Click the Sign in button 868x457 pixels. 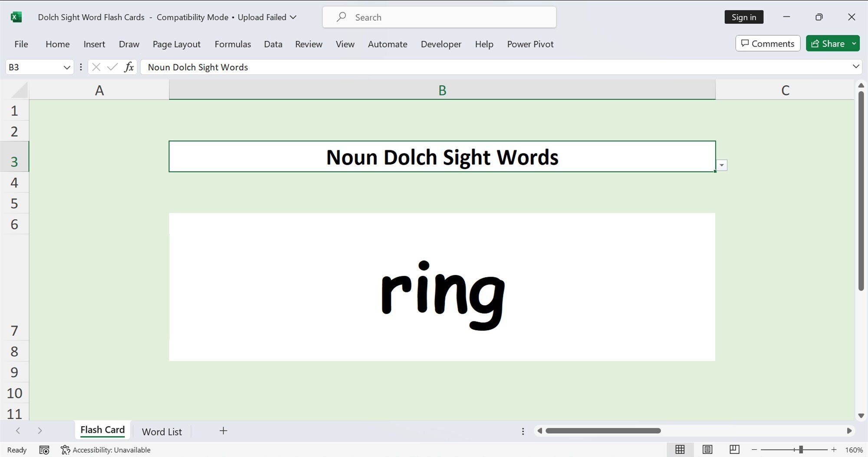(743, 17)
